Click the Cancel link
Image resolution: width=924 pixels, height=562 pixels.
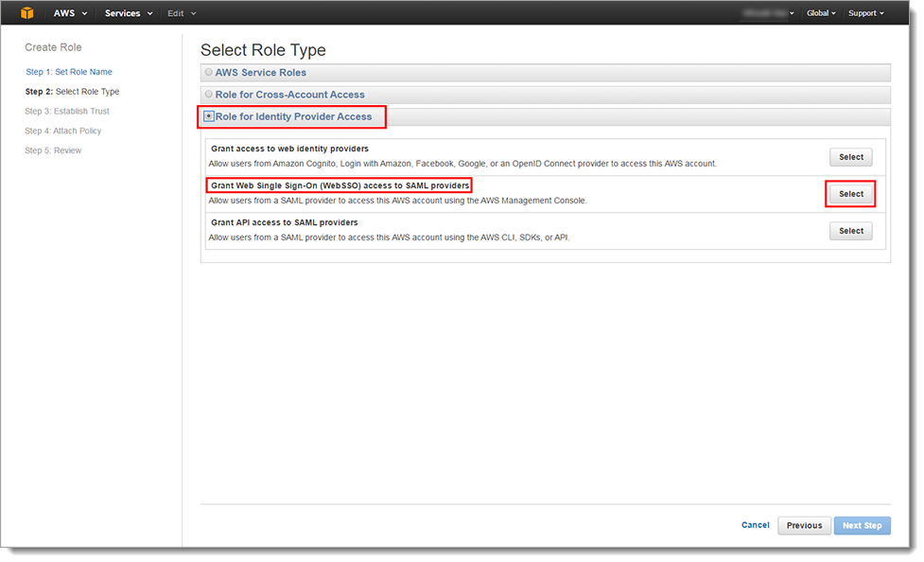(x=755, y=525)
